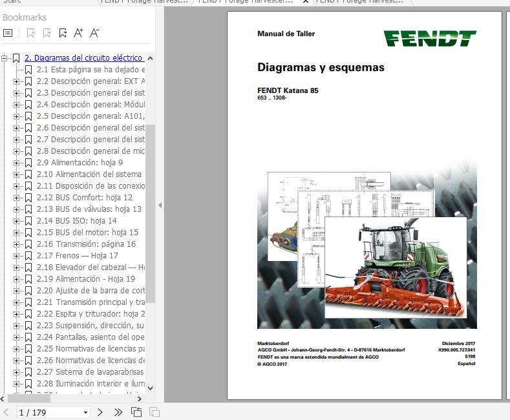Image resolution: width=510 pixels, height=420 pixels.
Task: Close the active document tab
Action: click(305, 2)
